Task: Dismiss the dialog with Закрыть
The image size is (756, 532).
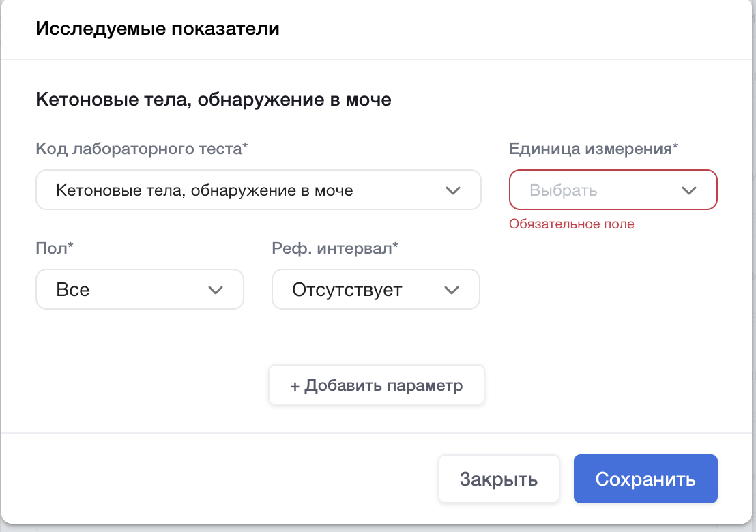Action: click(498, 479)
